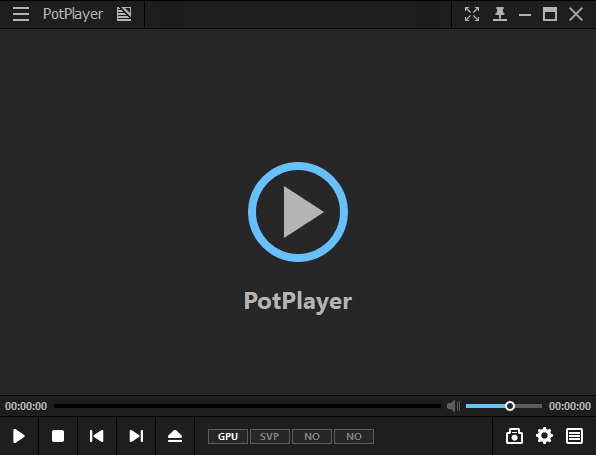Image resolution: width=596 pixels, height=455 pixels.
Task: Click the total duration display at right
Action: click(x=570, y=406)
